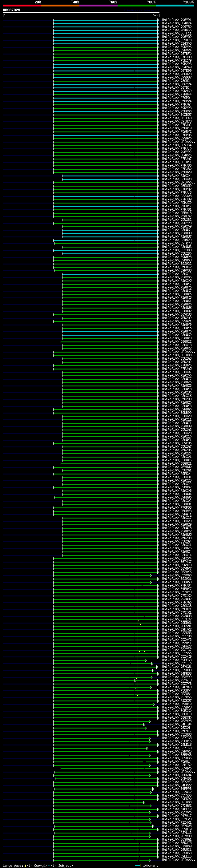Select hit label UniRef100_Q8GU23
The height and width of the screenshot is (868, 197).
pyautogui.click(x=177, y=74)
